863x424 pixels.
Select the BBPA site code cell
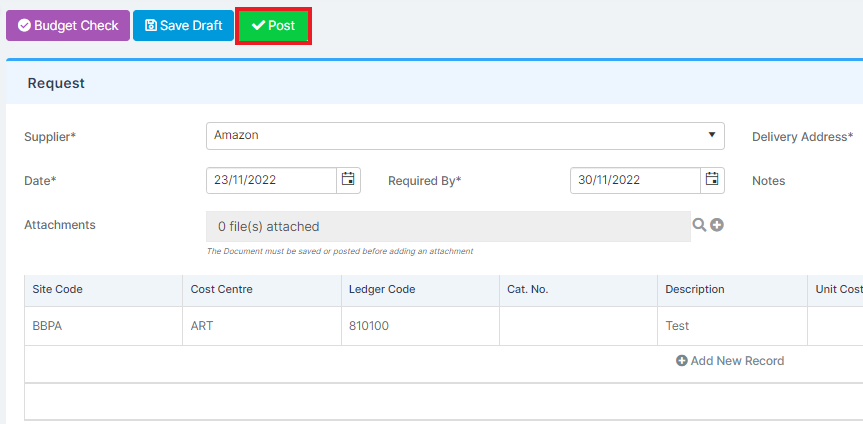[103, 326]
